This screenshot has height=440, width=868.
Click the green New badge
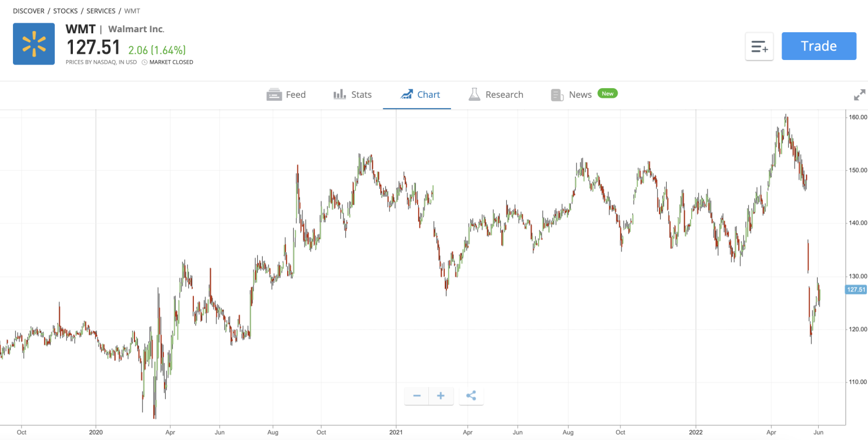pyautogui.click(x=607, y=93)
